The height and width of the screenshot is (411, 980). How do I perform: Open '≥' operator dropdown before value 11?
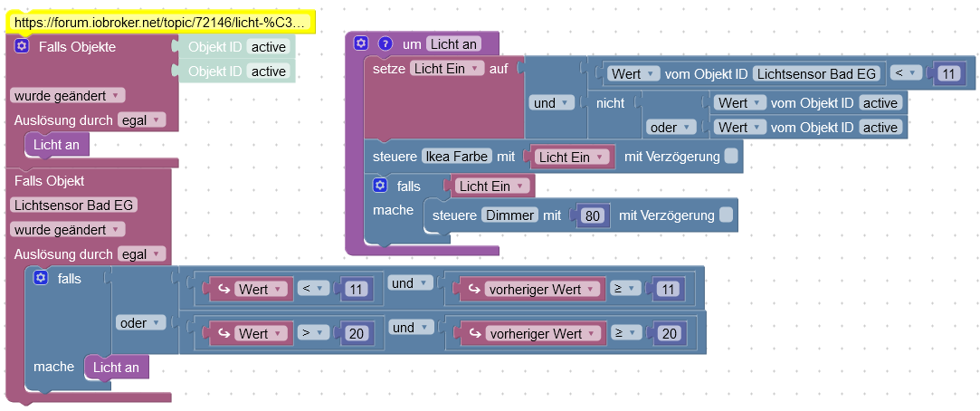pos(625,289)
